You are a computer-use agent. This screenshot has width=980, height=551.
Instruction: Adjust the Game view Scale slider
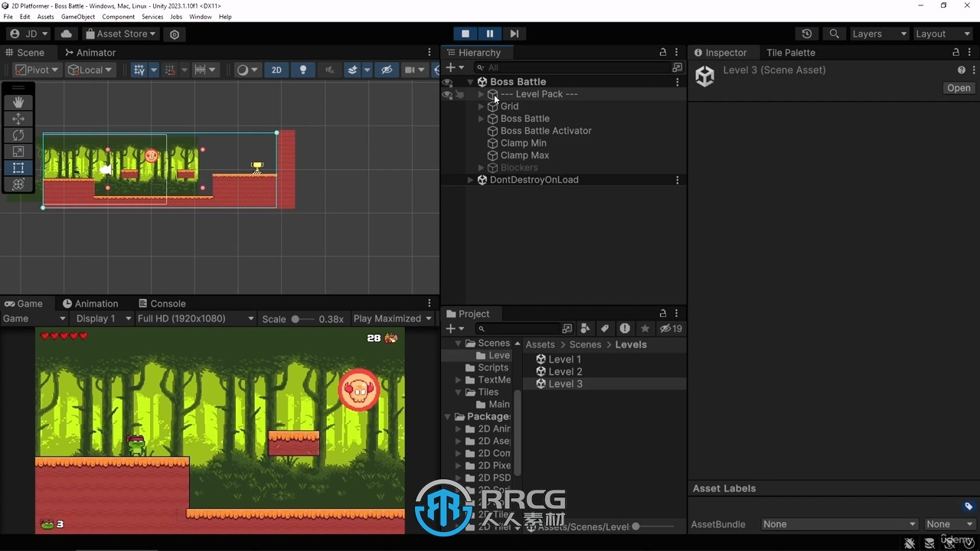click(x=303, y=319)
